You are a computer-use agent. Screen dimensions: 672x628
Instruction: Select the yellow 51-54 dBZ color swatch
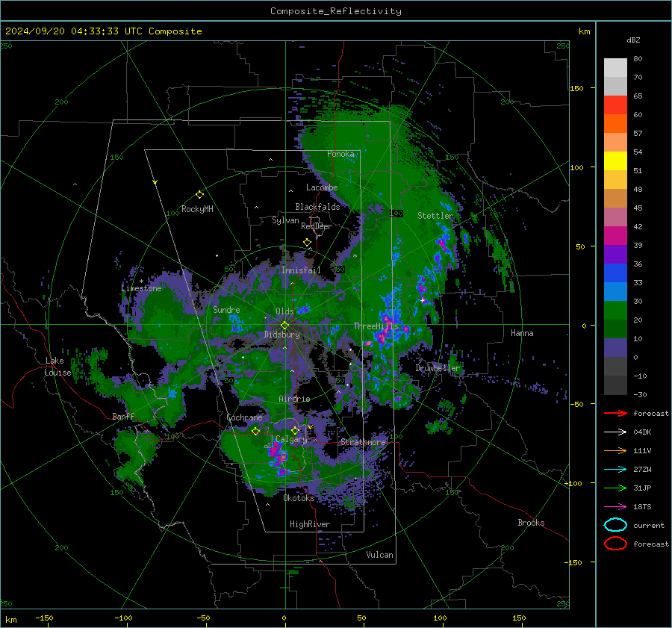pos(615,161)
